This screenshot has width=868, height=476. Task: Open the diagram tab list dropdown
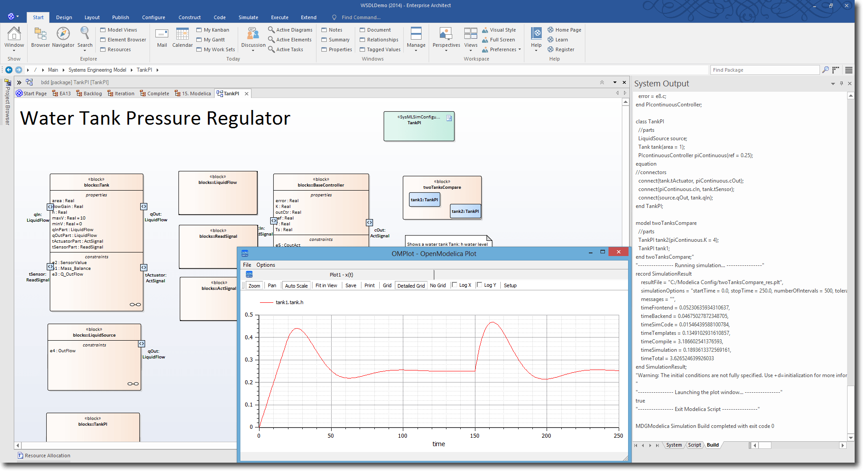click(x=615, y=82)
